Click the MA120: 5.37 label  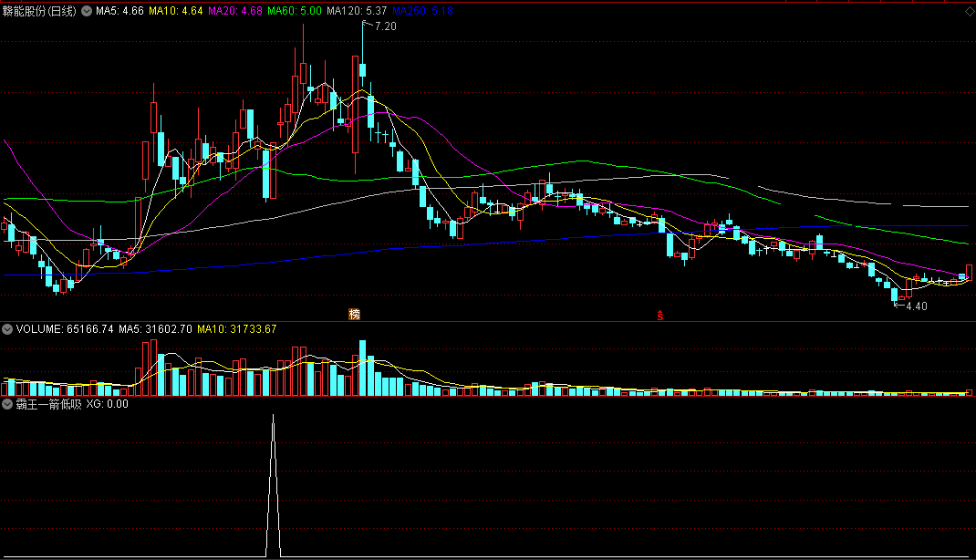pyautogui.click(x=357, y=11)
